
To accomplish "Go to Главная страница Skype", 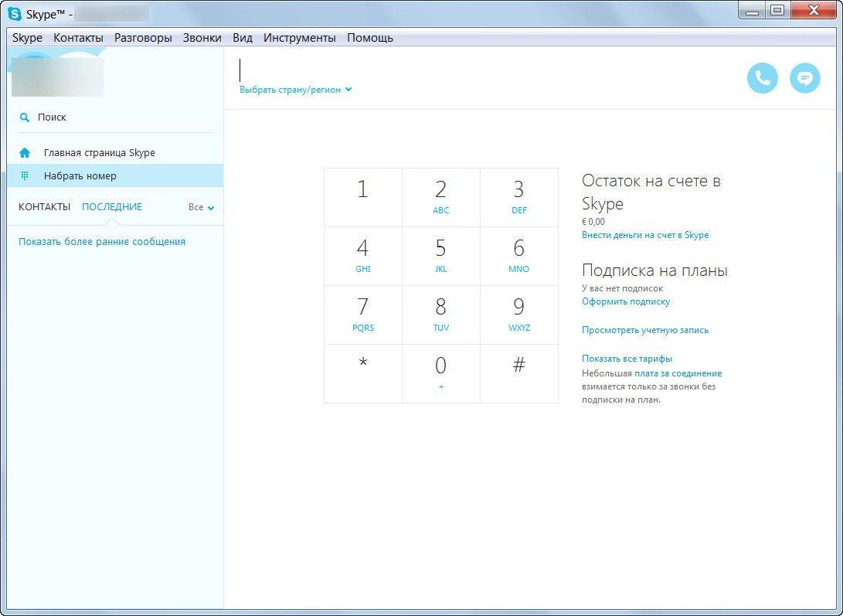I will 115,153.
